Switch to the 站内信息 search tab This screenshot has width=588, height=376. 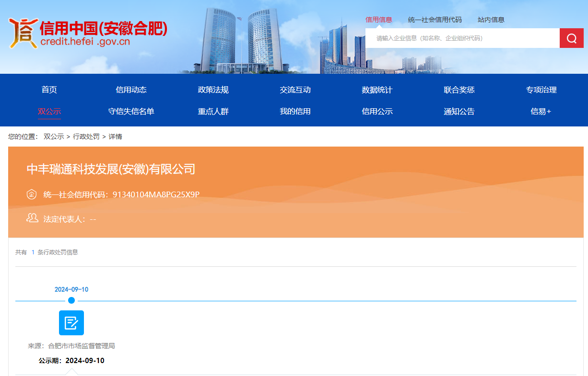click(x=491, y=20)
